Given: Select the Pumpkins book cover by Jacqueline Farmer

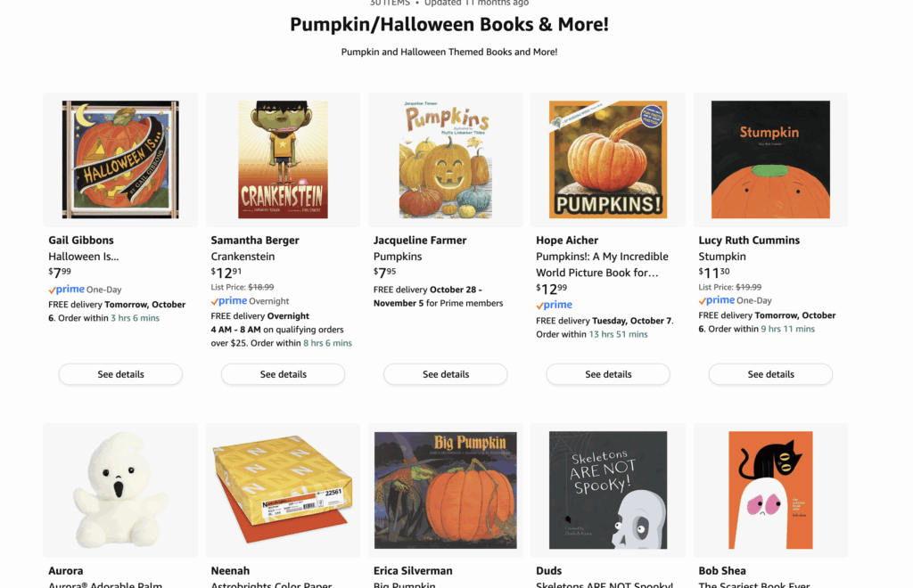Looking at the screenshot, I should tap(445, 159).
